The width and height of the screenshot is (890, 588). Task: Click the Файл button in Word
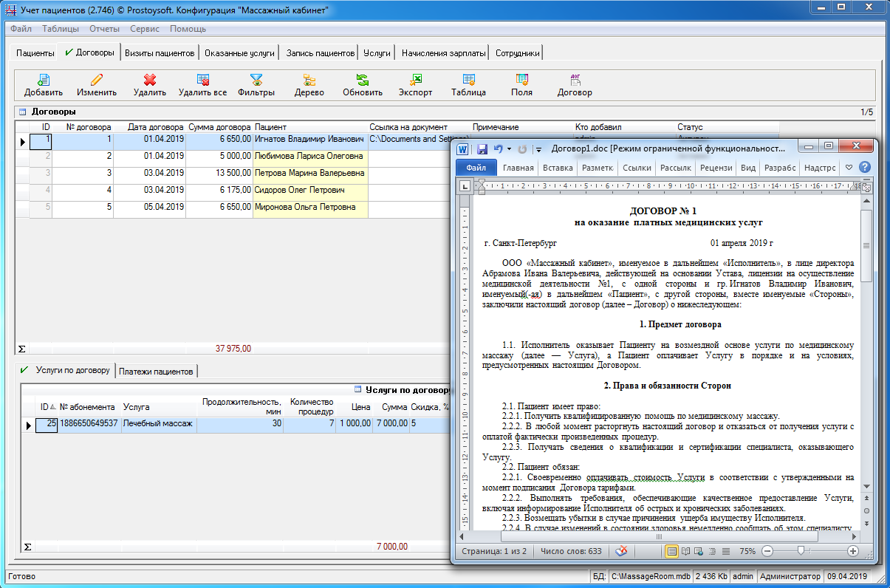point(476,168)
